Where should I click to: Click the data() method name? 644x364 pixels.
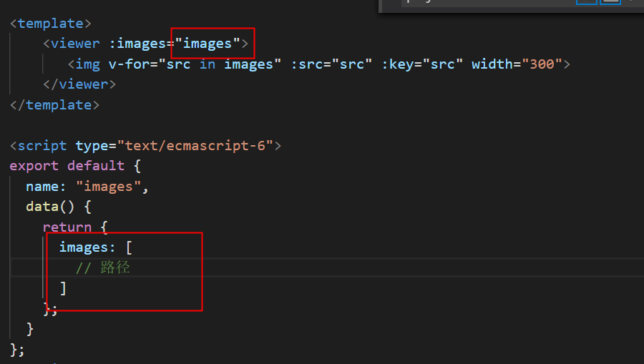pyautogui.click(x=42, y=207)
